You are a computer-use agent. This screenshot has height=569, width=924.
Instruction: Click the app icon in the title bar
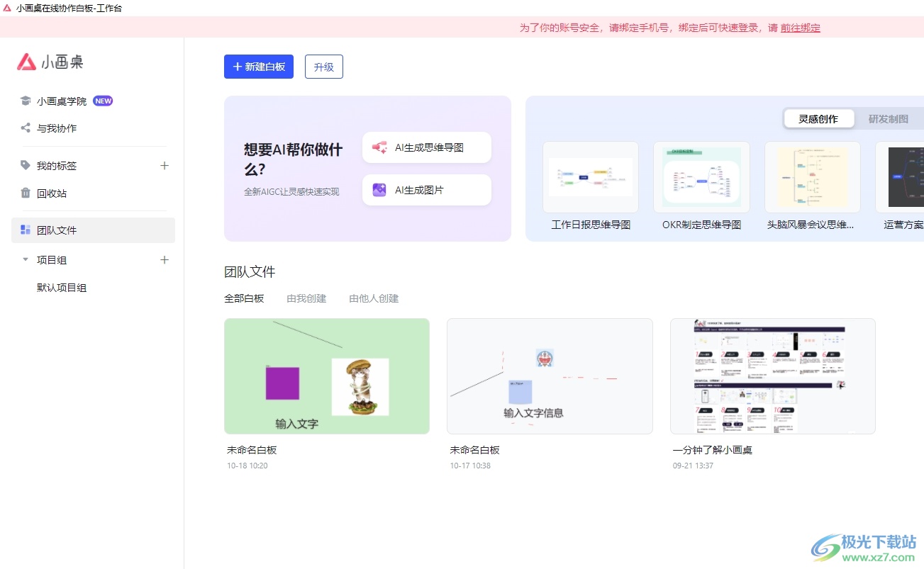(7, 8)
